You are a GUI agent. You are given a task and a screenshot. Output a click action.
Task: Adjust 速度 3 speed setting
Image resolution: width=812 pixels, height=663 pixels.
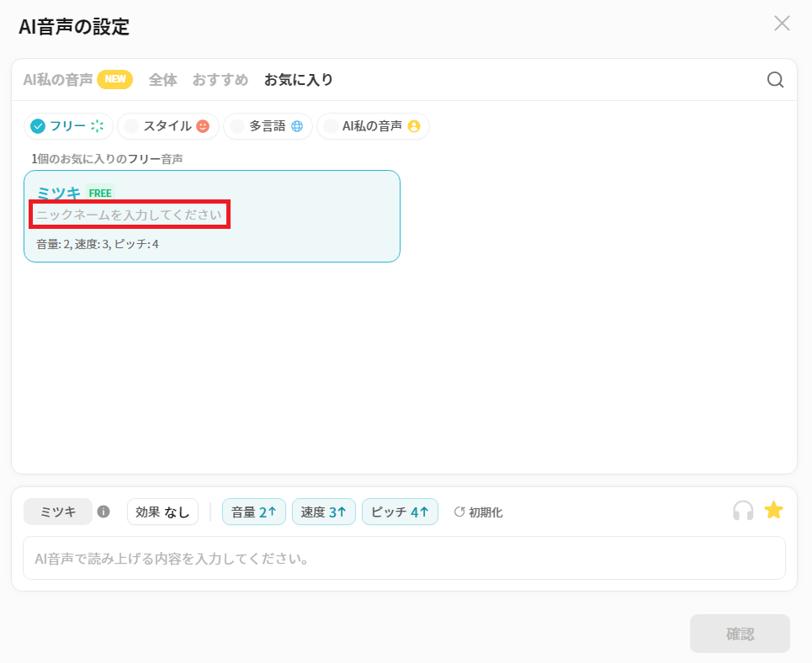click(324, 512)
